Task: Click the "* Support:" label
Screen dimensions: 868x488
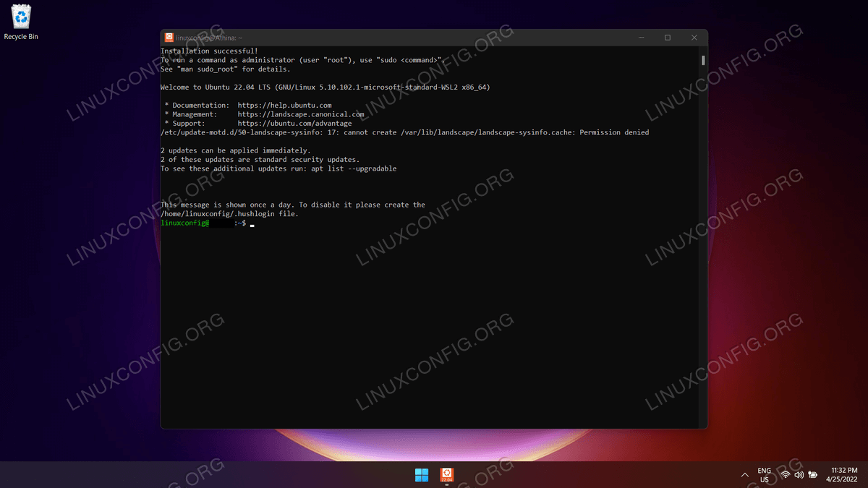Action: pos(184,124)
